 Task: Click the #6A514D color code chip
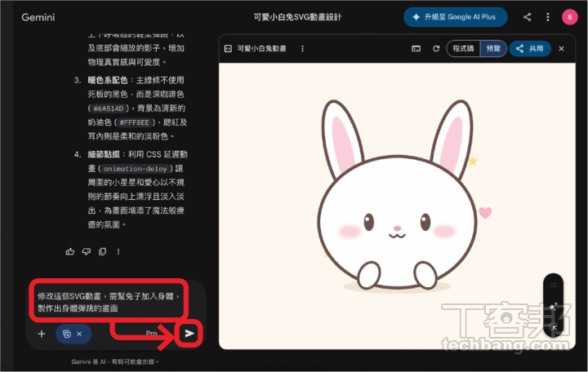pos(109,108)
